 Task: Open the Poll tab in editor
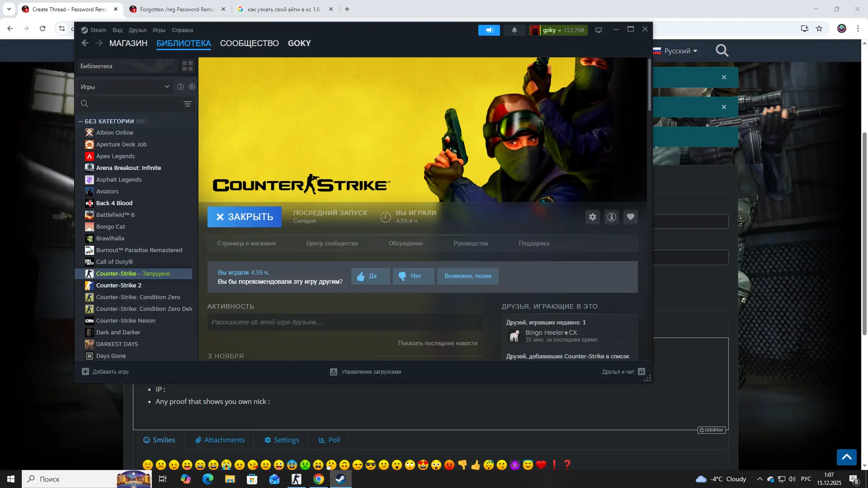tap(329, 440)
